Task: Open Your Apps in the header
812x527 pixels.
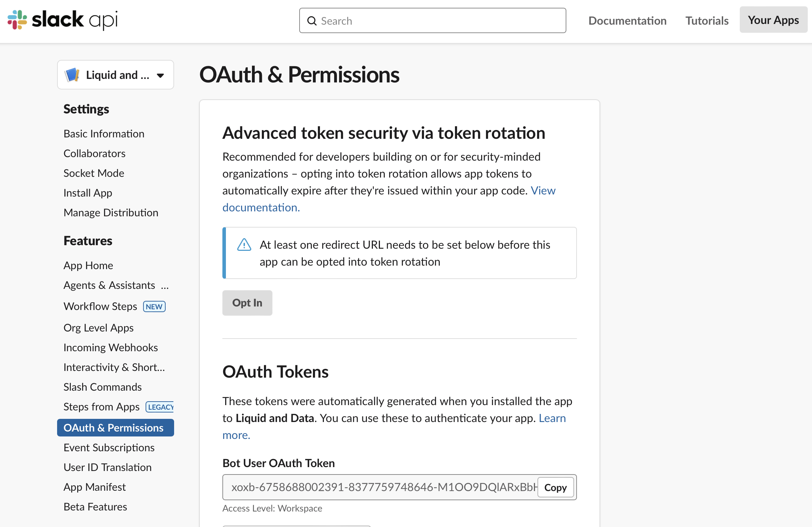Action: click(x=773, y=20)
